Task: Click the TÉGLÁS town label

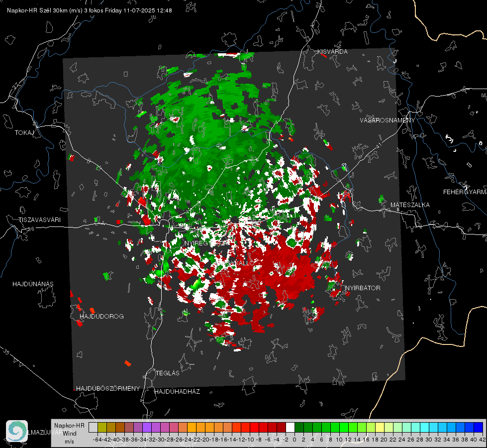Action: pos(168,373)
